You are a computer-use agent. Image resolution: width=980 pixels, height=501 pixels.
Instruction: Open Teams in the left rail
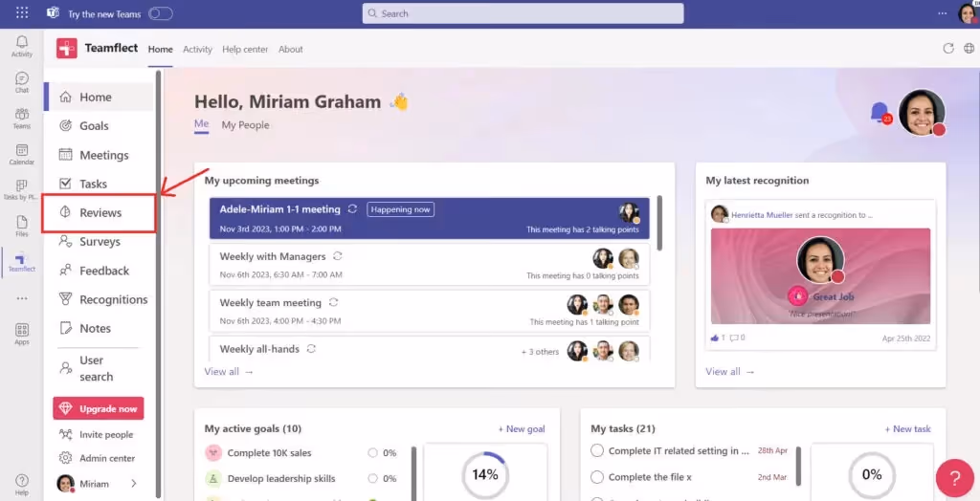[22, 118]
